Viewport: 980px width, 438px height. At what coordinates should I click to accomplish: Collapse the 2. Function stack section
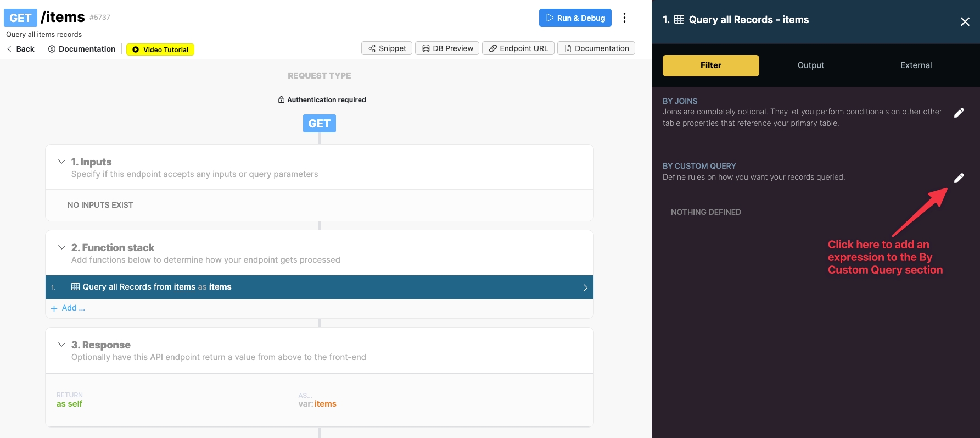61,248
